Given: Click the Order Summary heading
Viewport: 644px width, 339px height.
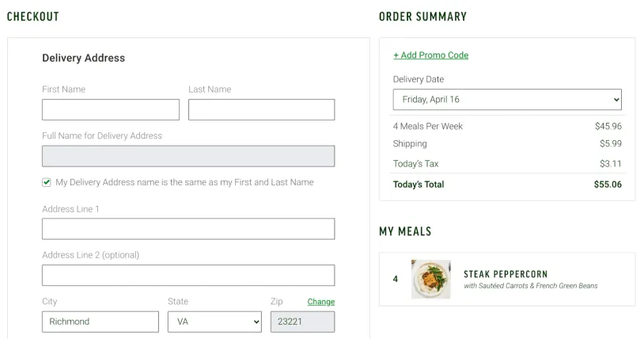Looking at the screenshot, I should click(x=422, y=17).
